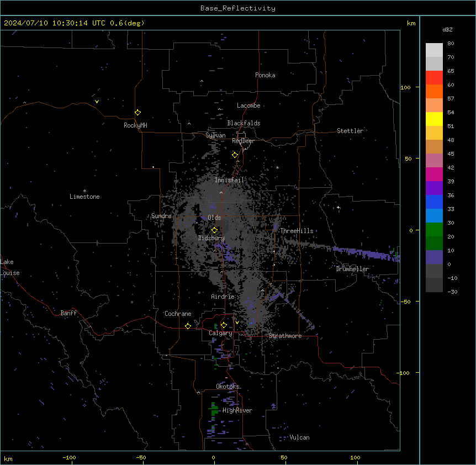
Task: Select the Olds city label
Action: 214,218
